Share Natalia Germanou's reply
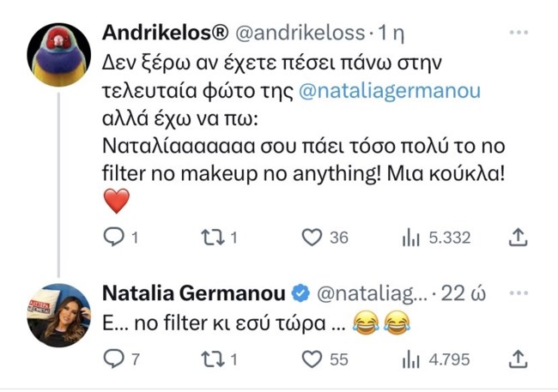 [x=518, y=358]
